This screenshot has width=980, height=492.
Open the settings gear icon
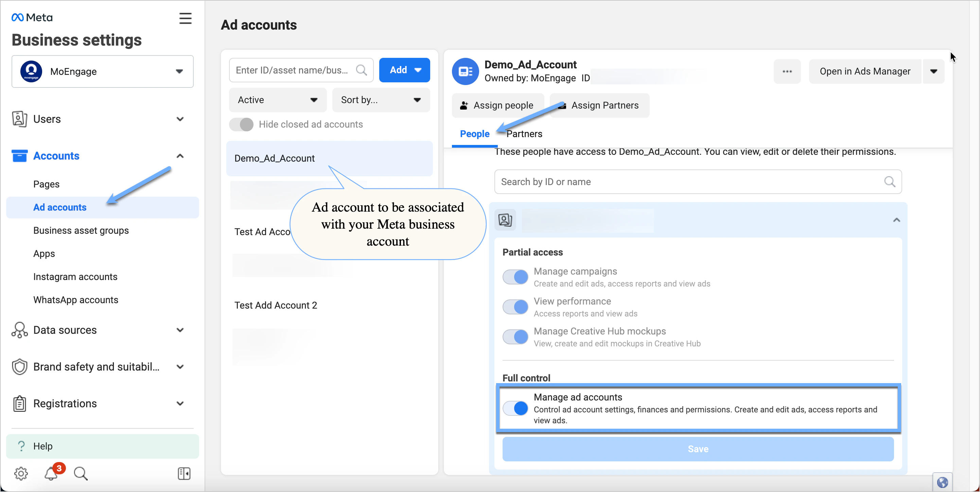21,473
